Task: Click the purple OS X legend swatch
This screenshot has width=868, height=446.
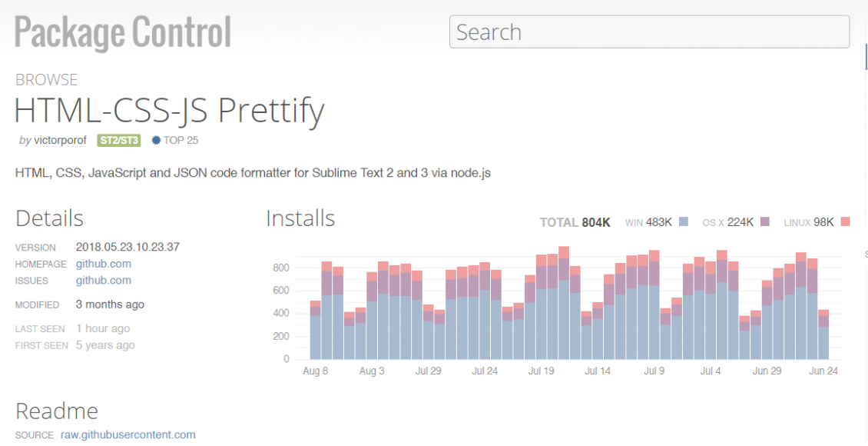Action: click(x=764, y=221)
